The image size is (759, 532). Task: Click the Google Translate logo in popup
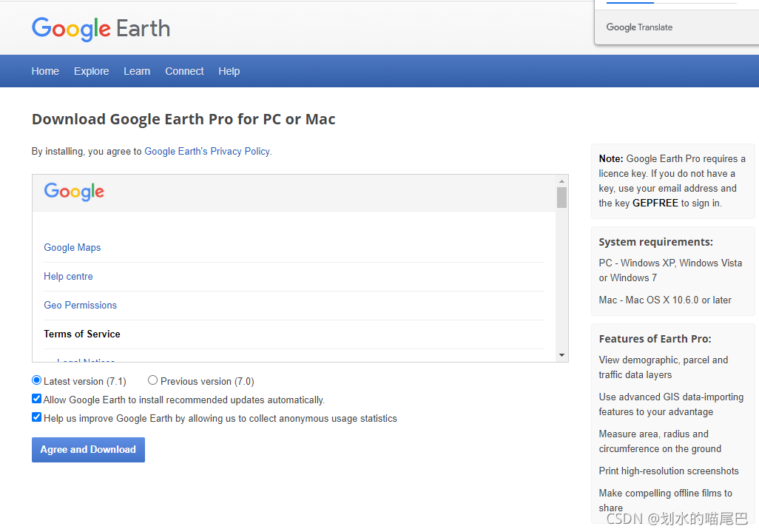click(x=639, y=27)
